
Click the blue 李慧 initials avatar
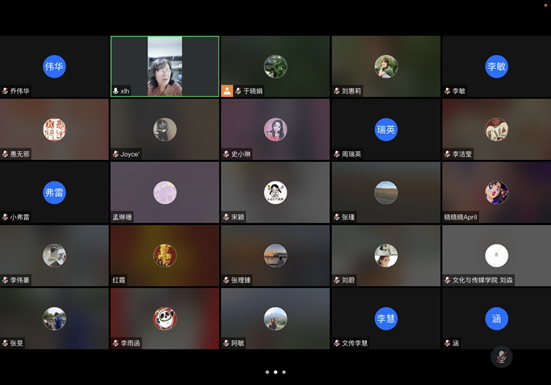[386, 319]
